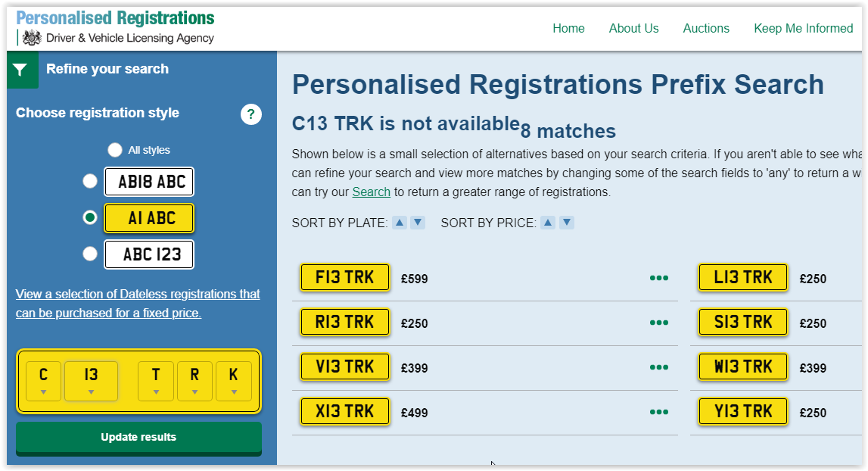Sort by plate ascending arrow
868x471 pixels.
pos(399,223)
